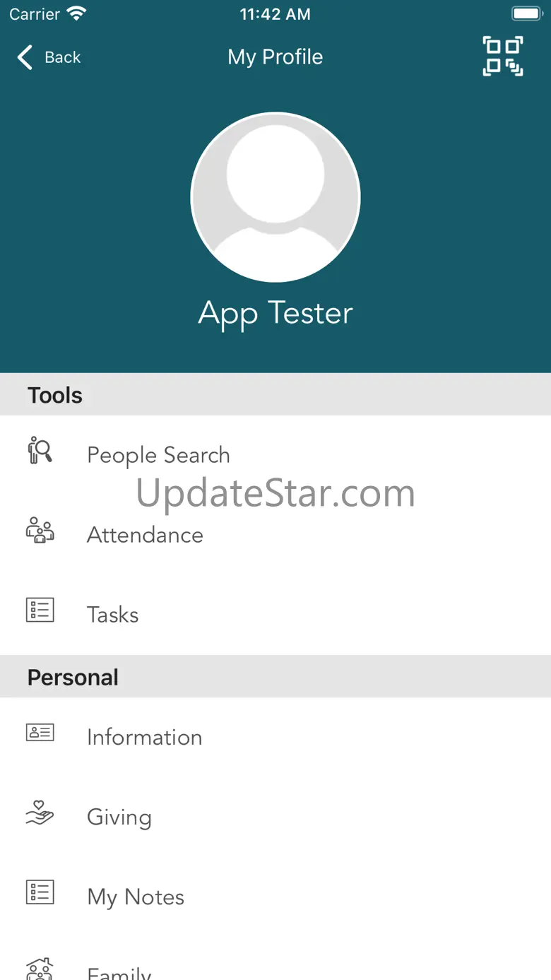Tap the Tasks checklist icon
Image resolution: width=551 pixels, height=980 pixels.
coord(40,610)
